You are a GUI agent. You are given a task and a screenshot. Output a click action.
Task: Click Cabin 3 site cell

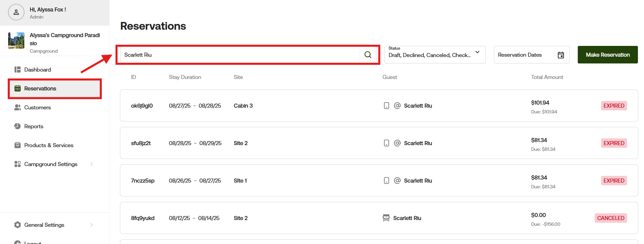243,106
